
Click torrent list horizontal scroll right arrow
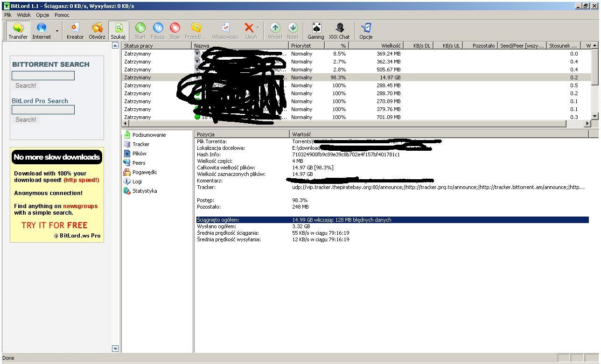click(587, 123)
